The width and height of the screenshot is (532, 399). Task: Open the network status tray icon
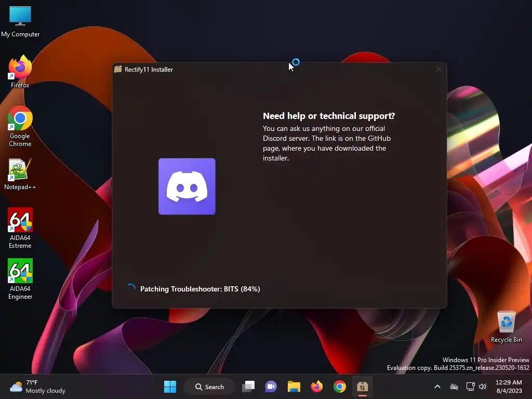(x=470, y=387)
